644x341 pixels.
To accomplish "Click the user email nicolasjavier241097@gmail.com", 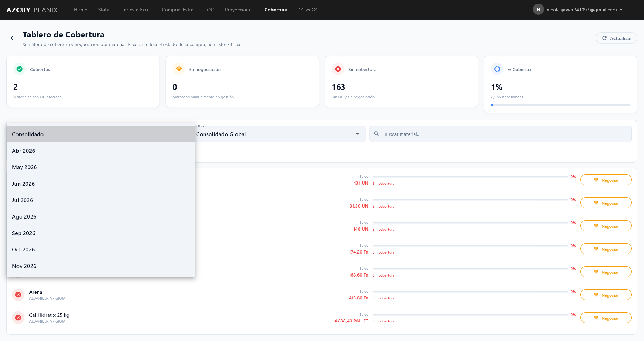I will pos(582,10).
